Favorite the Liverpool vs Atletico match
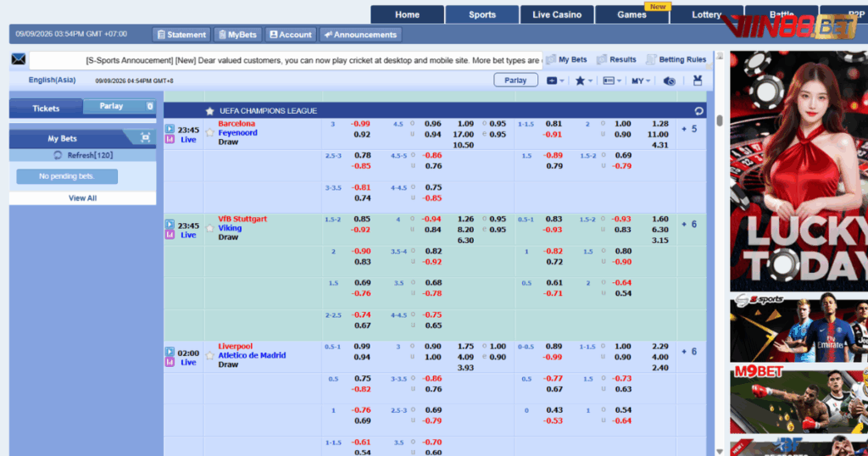Image resolution: width=868 pixels, height=456 pixels. pyautogui.click(x=210, y=355)
